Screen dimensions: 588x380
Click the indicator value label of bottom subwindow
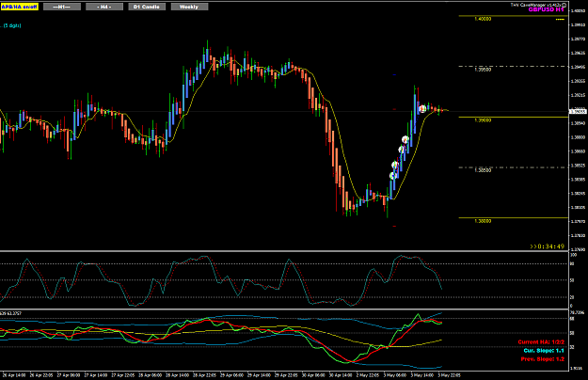[x=10, y=313]
